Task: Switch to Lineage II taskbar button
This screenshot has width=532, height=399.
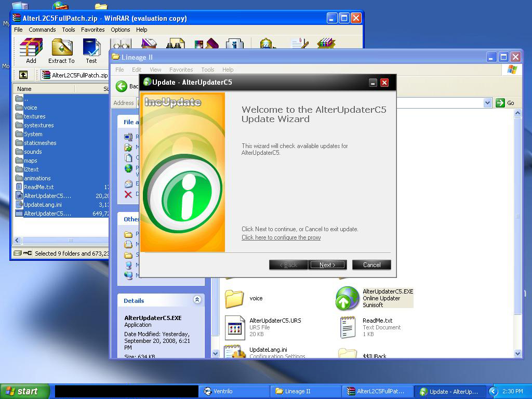Action: (x=305, y=391)
